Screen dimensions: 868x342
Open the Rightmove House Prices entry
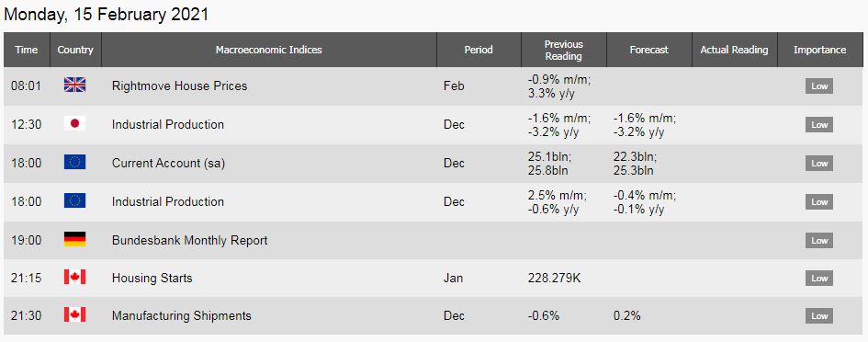[x=179, y=85]
